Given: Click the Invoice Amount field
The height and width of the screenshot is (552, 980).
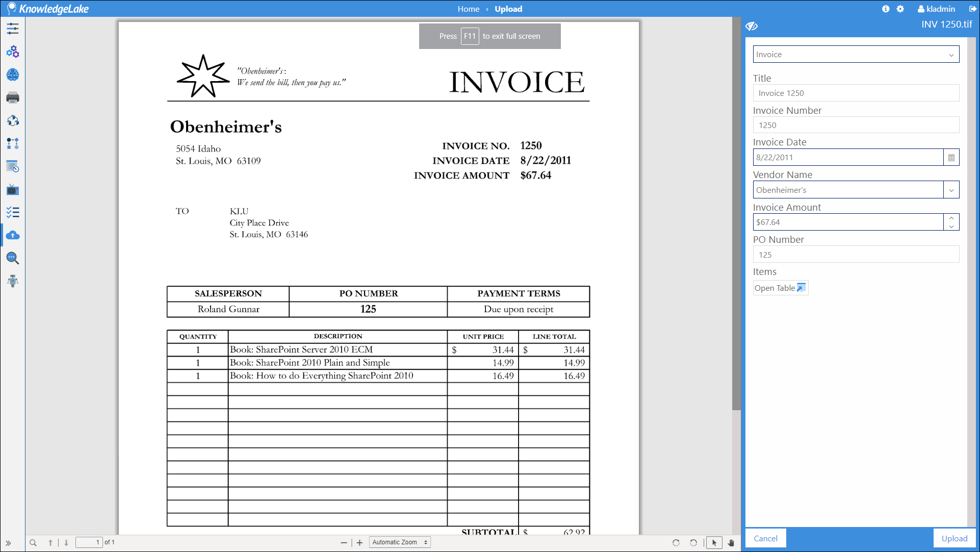Looking at the screenshot, I should 848,222.
